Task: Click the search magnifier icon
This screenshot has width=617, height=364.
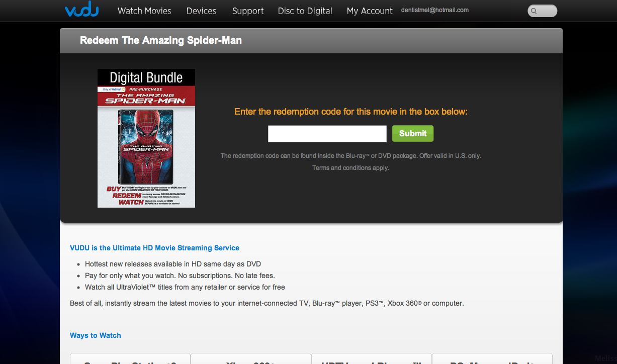Action: pos(534,11)
